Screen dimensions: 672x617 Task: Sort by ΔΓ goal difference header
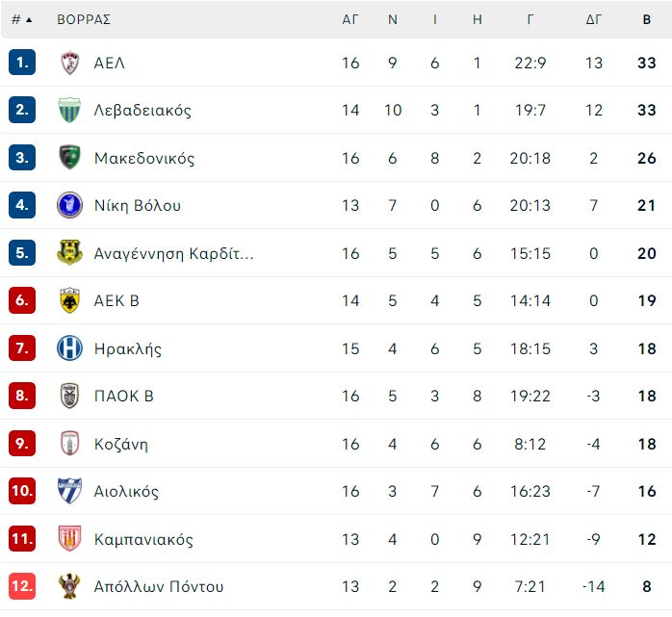pyautogui.click(x=594, y=19)
